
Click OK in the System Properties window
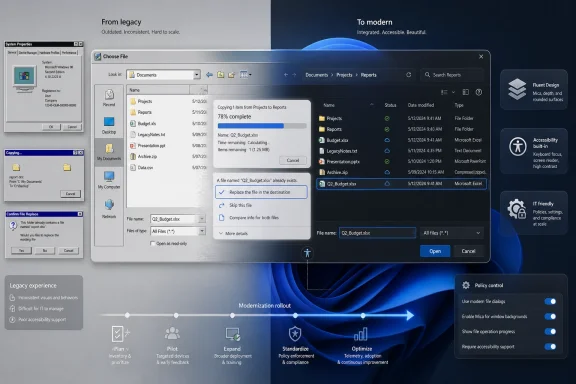(51, 127)
